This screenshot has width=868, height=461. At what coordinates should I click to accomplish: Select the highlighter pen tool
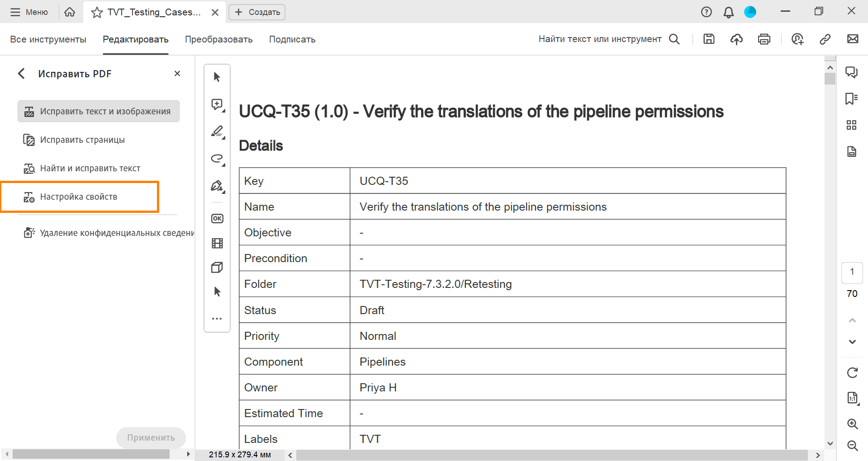coord(217,132)
